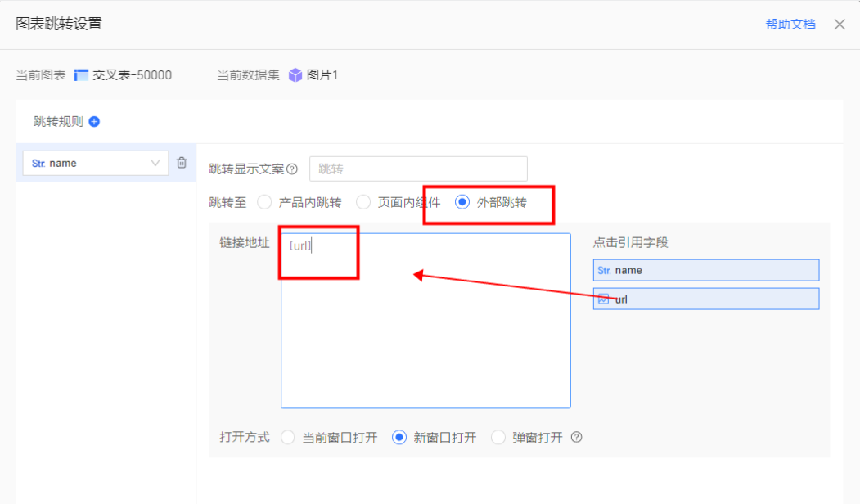Click the blue plus icon to add jump rule

94,122
